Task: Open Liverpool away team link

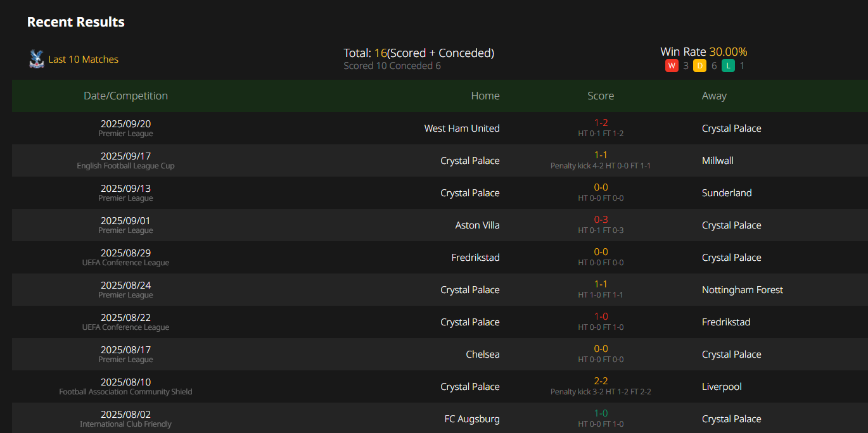Action: pos(722,387)
